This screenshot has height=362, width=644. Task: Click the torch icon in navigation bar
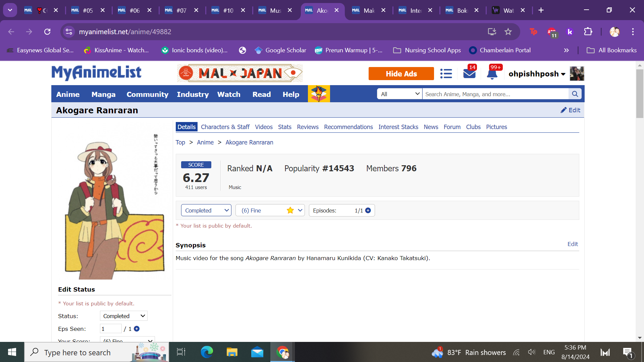pyautogui.click(x=319, y=94)
